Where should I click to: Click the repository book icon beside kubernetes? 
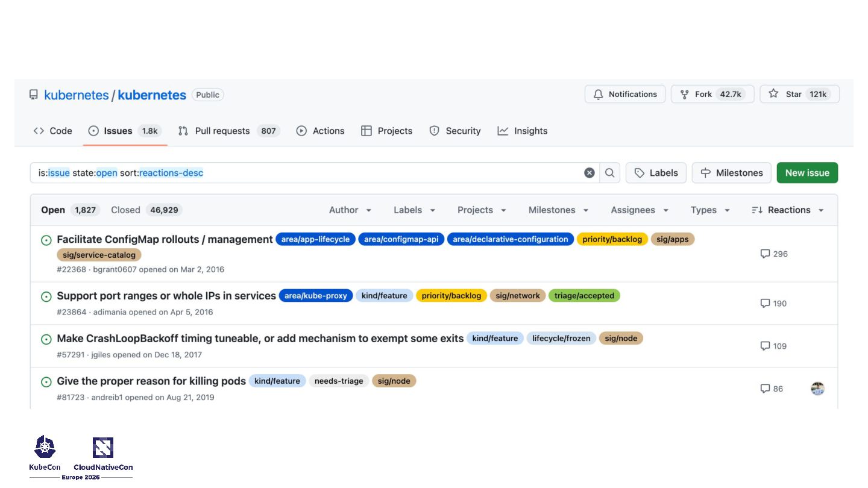click(x=34, y=95)
